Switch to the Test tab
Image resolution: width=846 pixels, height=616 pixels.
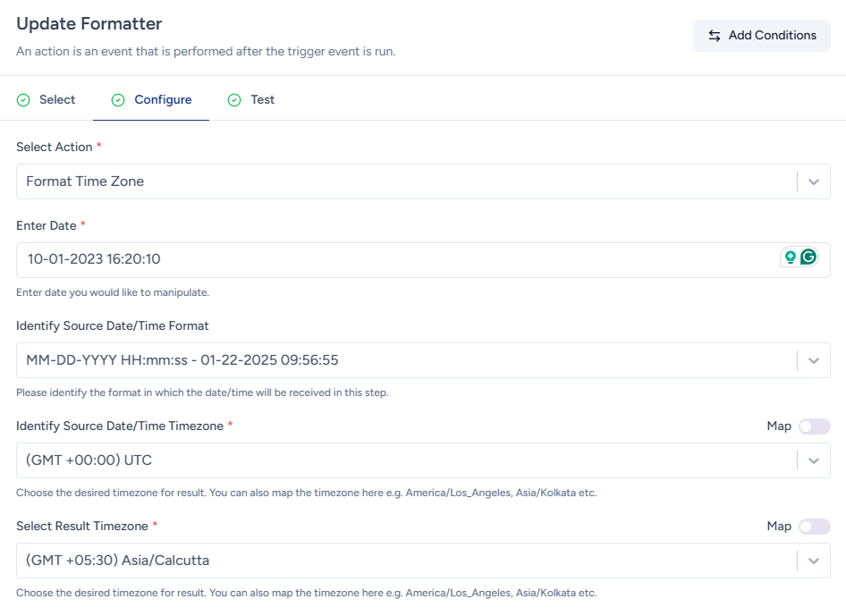point(262,100)
